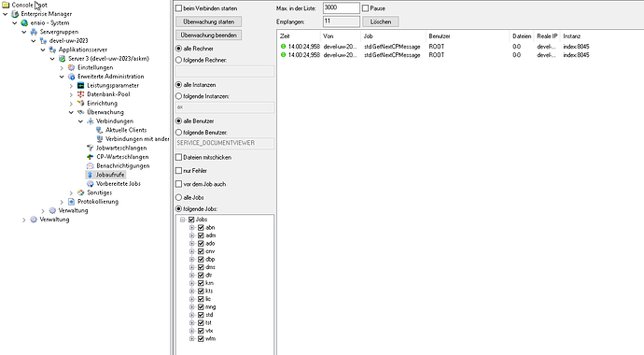Click the Löschen button
The width and height of the screenshot is (644, 355).
point(380,21)
